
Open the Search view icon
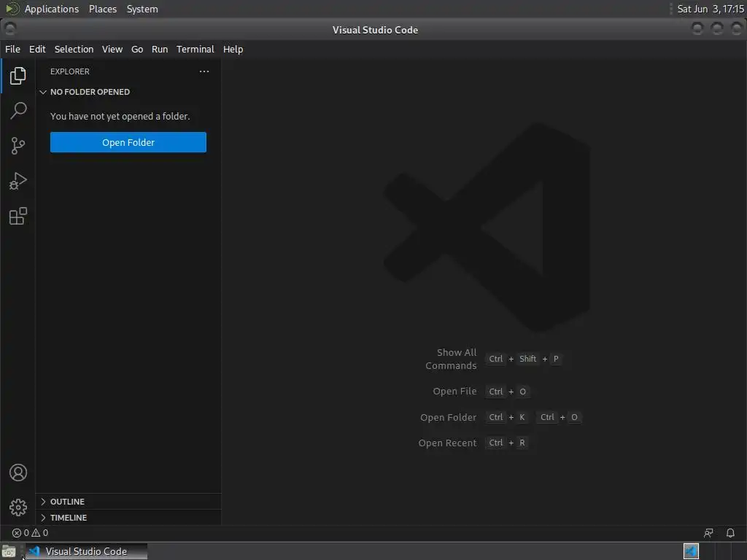click(18, 111)
